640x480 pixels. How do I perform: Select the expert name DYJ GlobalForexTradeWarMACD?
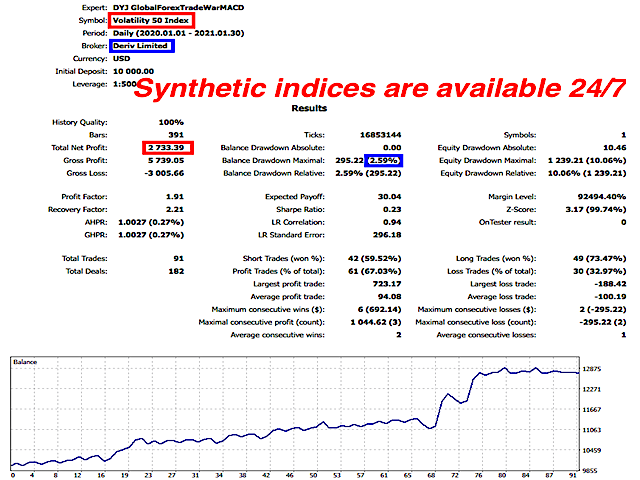(178, 7)
